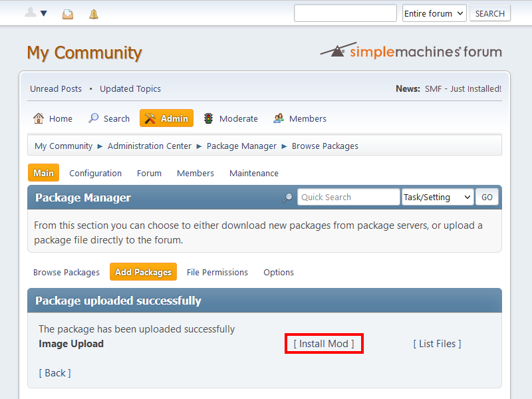The height and width of the screenshot is (399, 532).
Task: Switch to the Browse Packages tab
Action: coord(66,272)
